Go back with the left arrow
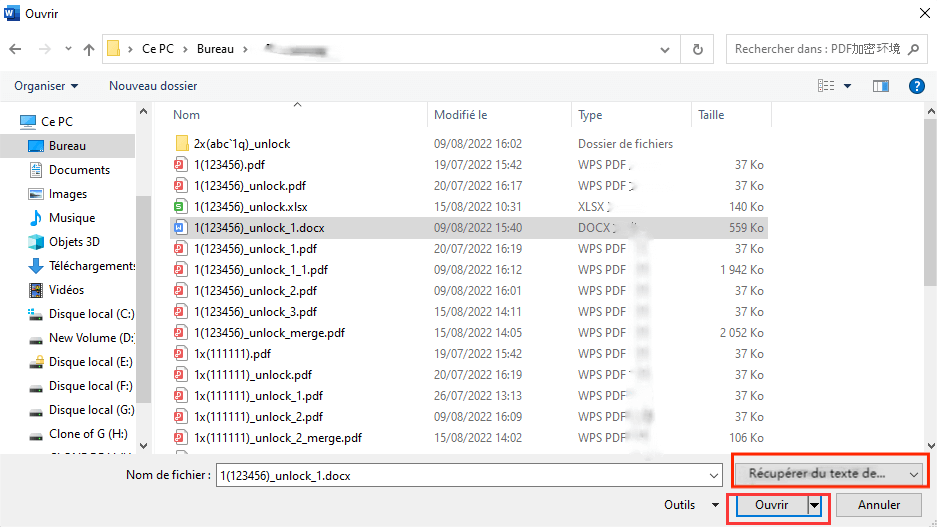937x527 pixels. click(x=16, y=49)
